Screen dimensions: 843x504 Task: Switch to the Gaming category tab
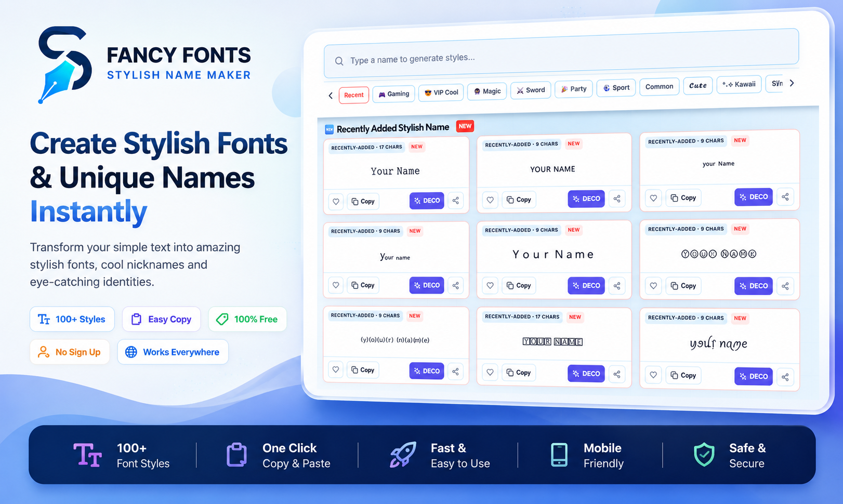[x=393, y=94]
